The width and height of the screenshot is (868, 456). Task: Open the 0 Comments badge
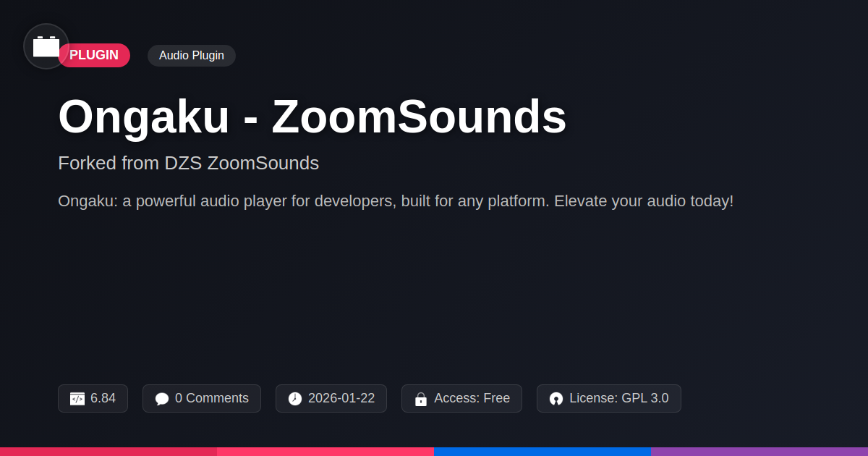[202, 399]
